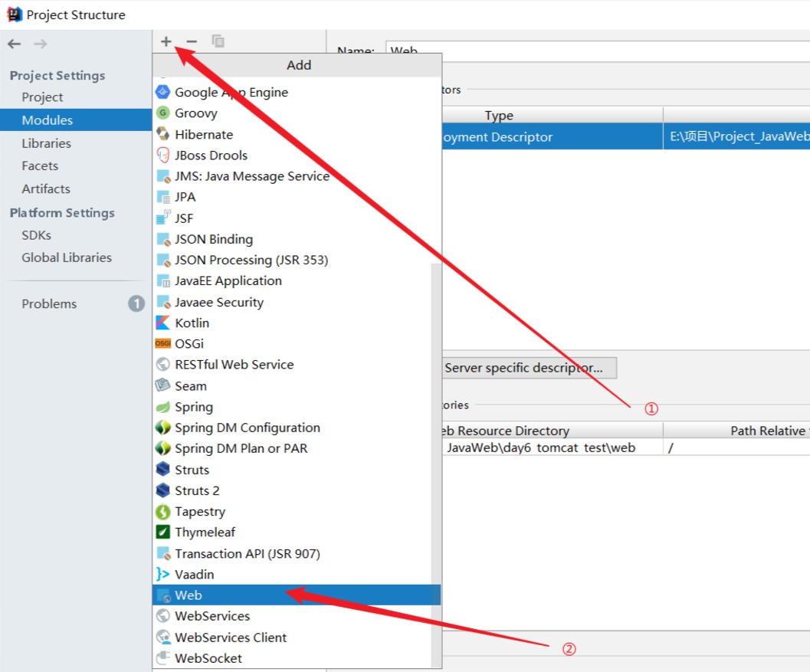Click the Thymeleaf icon
This screenshot has height=672, width=810.
coord(162,532)
